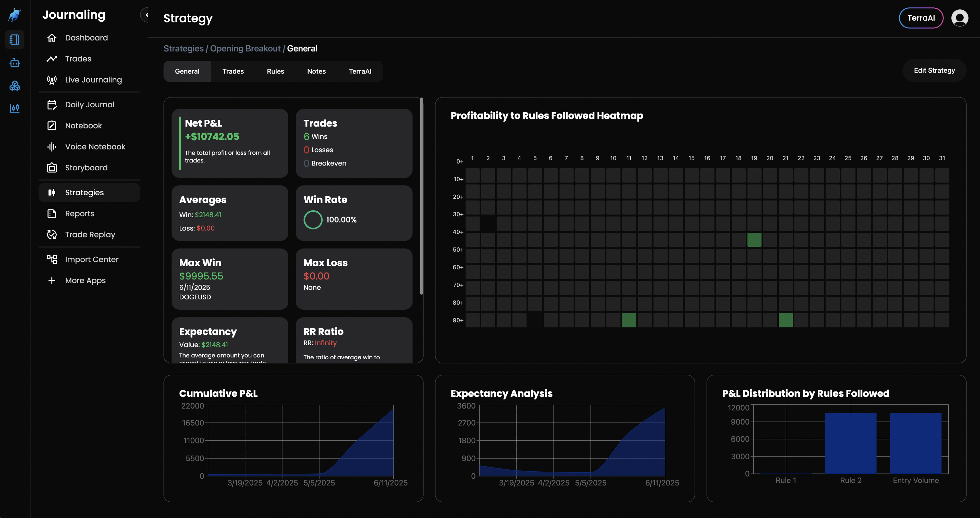Switch to the Notes tab
This screenshot has width=980, height=518.
316,71
